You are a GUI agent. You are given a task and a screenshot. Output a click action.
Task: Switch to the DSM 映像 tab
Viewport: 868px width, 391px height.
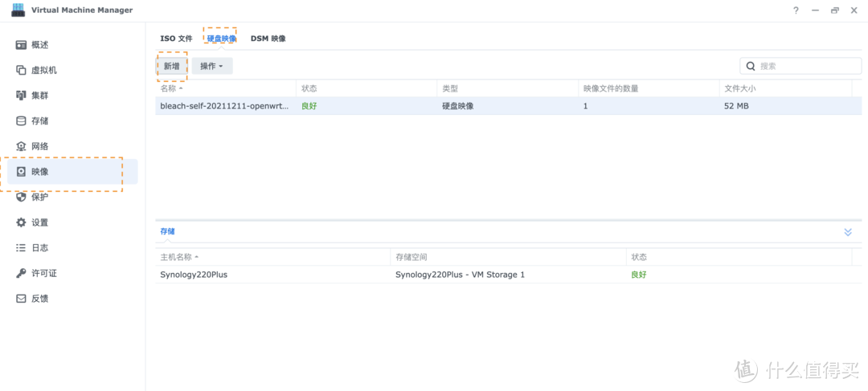pyautogui.click(x=268, y=39)
